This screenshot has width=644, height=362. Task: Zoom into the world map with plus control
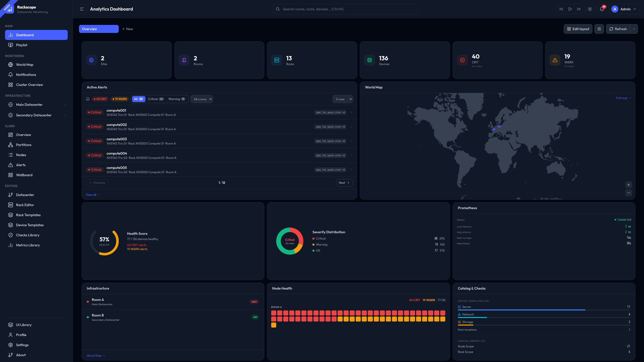[x=628, y=185]
